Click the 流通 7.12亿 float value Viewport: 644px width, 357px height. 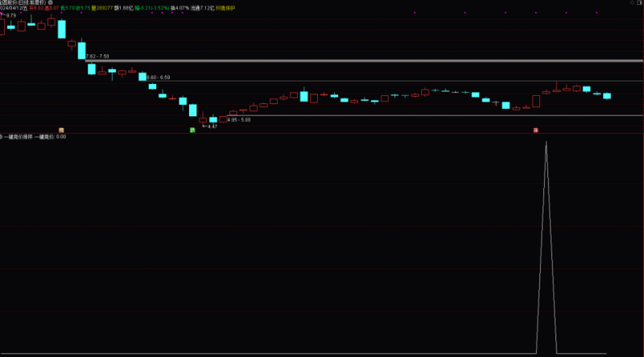point(202,9)
